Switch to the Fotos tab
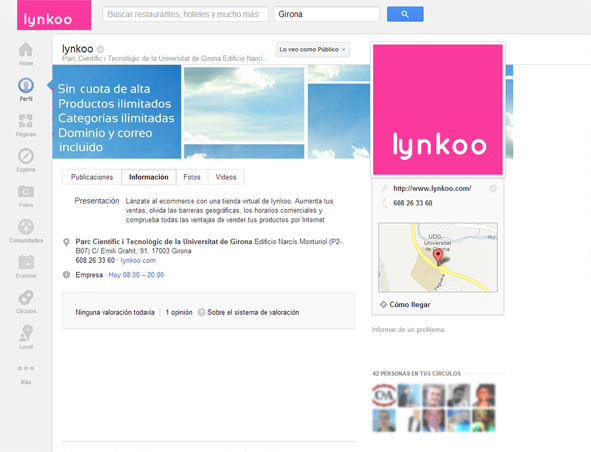 coord(191,177)
